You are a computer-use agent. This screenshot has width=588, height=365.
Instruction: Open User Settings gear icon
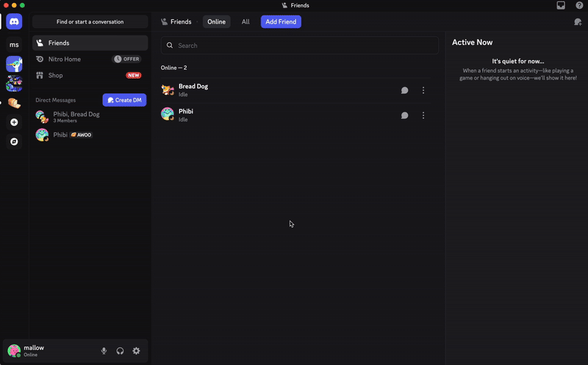(x=136, y=351)
